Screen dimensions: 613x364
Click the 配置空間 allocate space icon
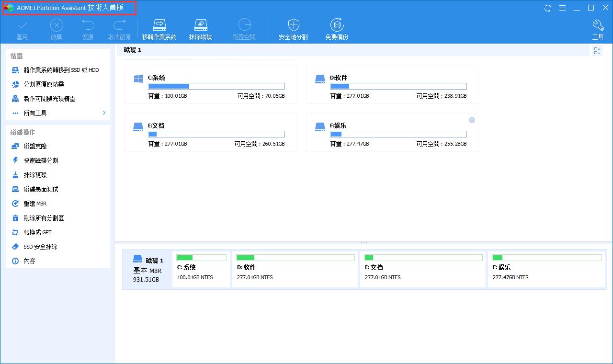tap(244, 25)
